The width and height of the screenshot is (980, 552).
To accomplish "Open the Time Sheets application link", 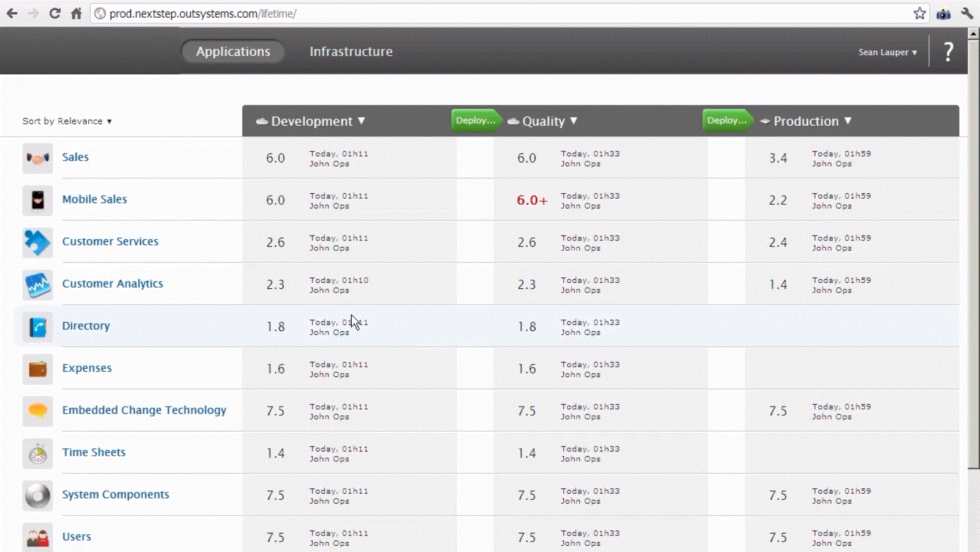I will tap(94, 452).
